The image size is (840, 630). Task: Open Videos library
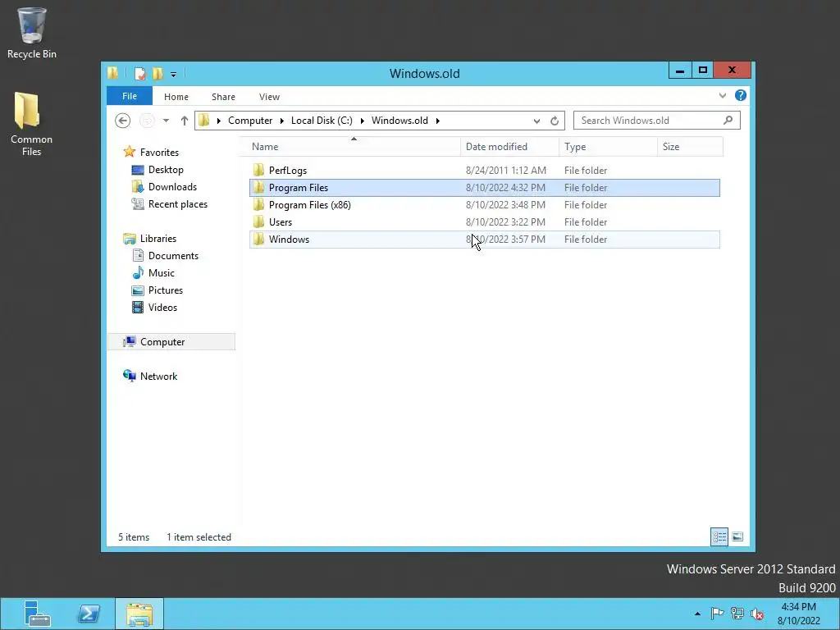pos(162,307)
